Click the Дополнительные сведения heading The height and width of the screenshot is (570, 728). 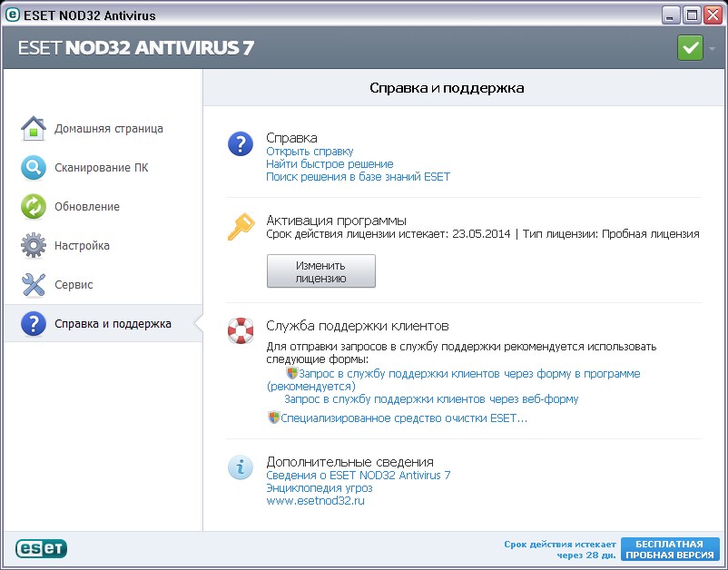[x=350, y=462]
